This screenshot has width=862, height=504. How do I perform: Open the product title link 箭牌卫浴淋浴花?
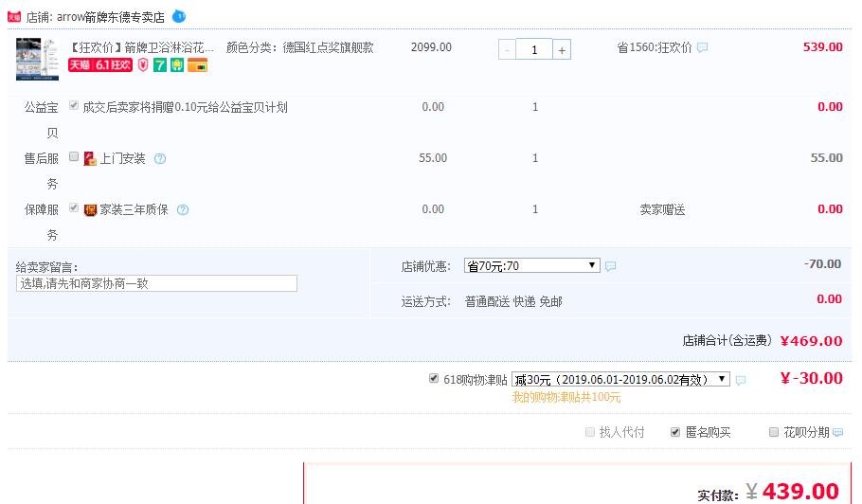pyautogui.click(x=141, y=47)
